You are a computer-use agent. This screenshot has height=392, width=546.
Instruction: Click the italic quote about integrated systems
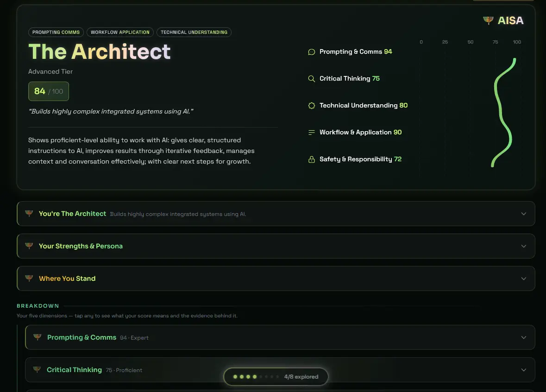click(x=111, y=112)
